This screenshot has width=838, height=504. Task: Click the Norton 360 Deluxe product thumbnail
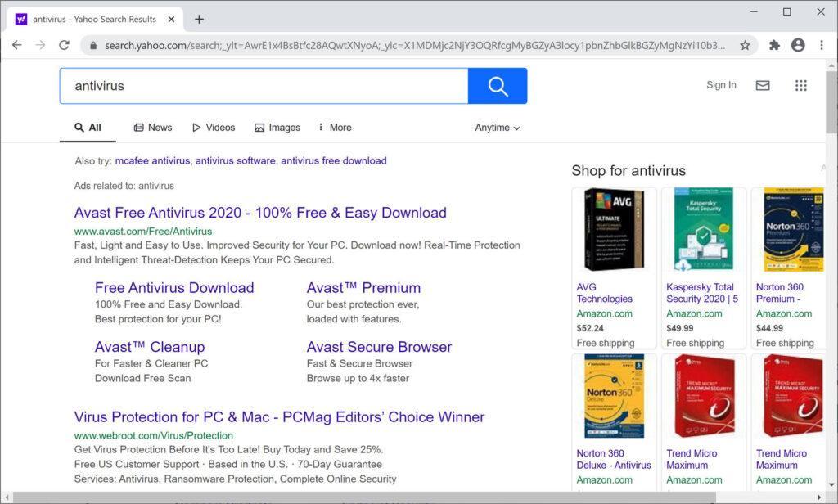(614, 395)
